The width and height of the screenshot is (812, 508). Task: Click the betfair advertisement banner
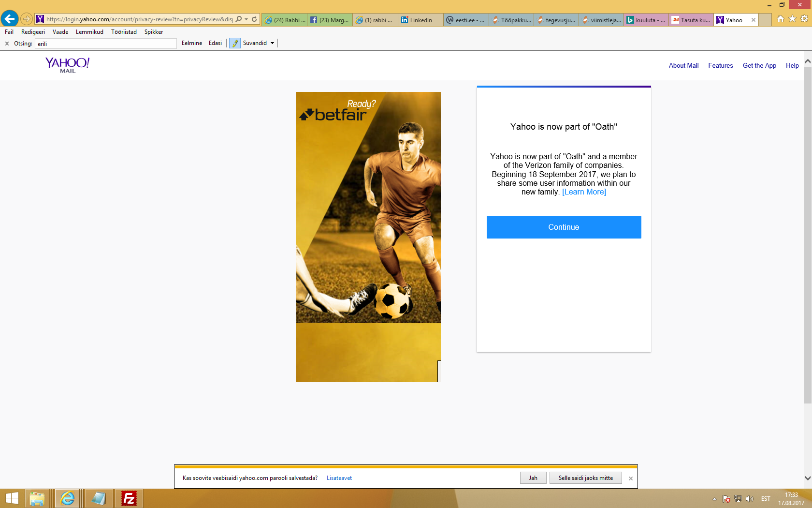click(368, 237)
